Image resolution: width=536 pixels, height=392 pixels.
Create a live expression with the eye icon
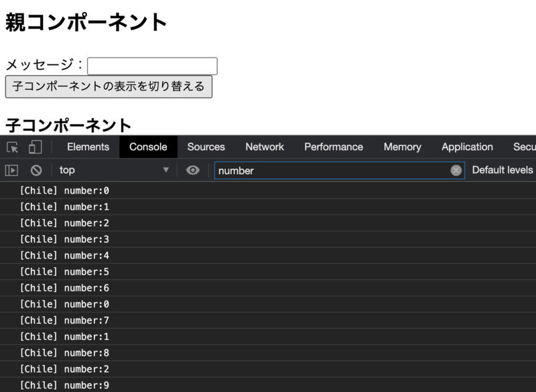(192, 170)
